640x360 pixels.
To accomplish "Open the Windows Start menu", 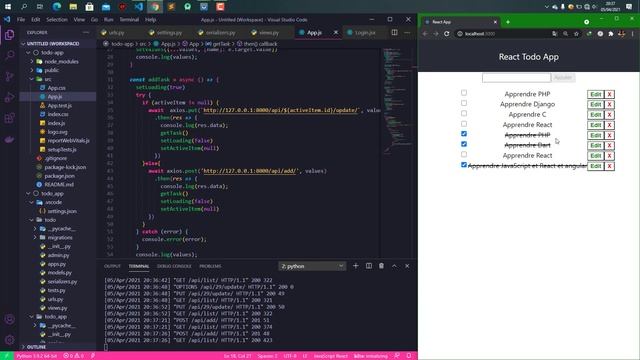I will coord(8,7).
